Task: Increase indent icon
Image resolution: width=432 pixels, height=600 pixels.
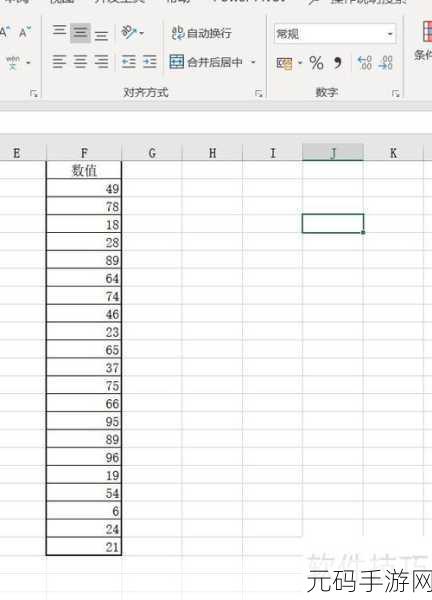Action: [x=150, y=61]
